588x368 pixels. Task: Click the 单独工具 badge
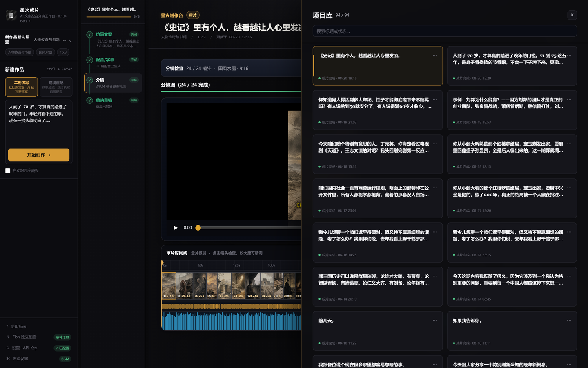62,337
